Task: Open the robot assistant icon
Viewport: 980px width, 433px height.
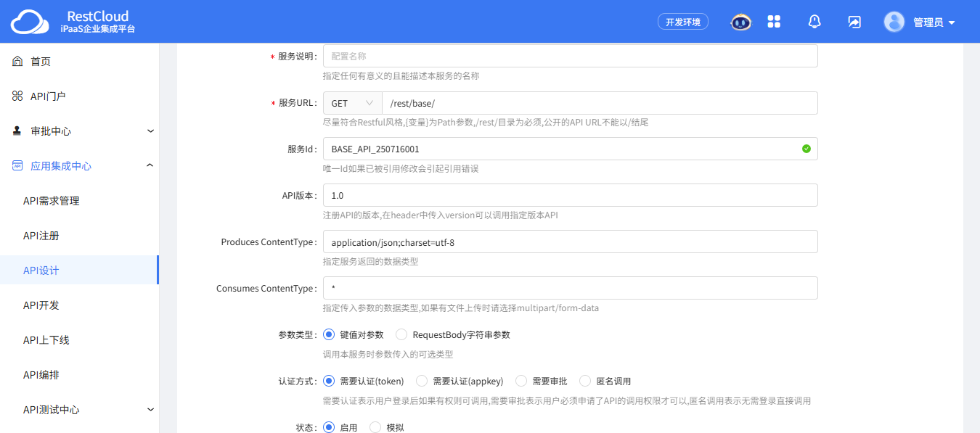Action: [x=740, y=22]
